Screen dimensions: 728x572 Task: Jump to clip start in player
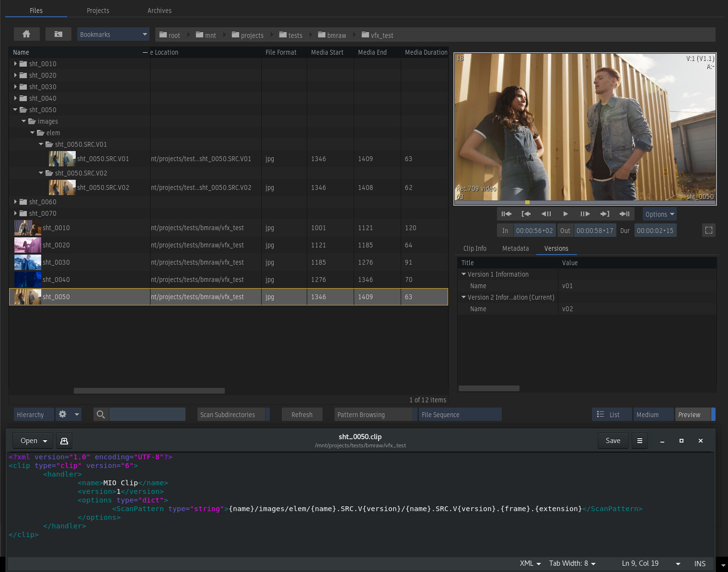click(506, 214)
